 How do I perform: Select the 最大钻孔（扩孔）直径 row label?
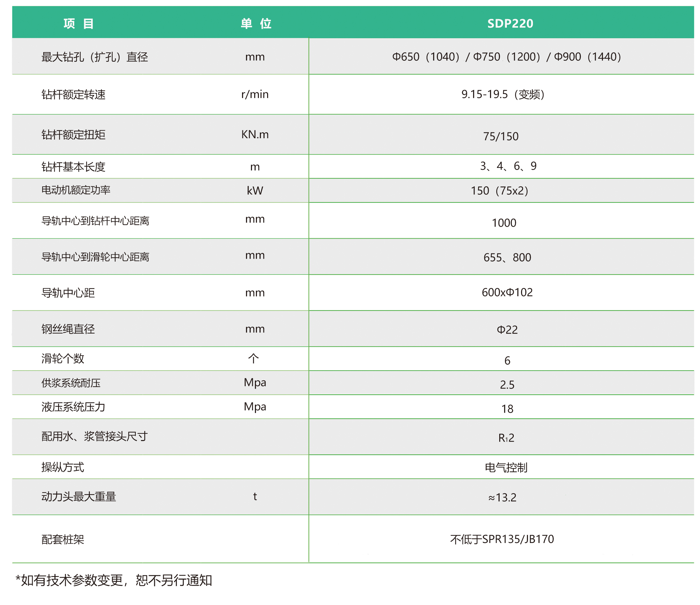click(x=94, y=57)
